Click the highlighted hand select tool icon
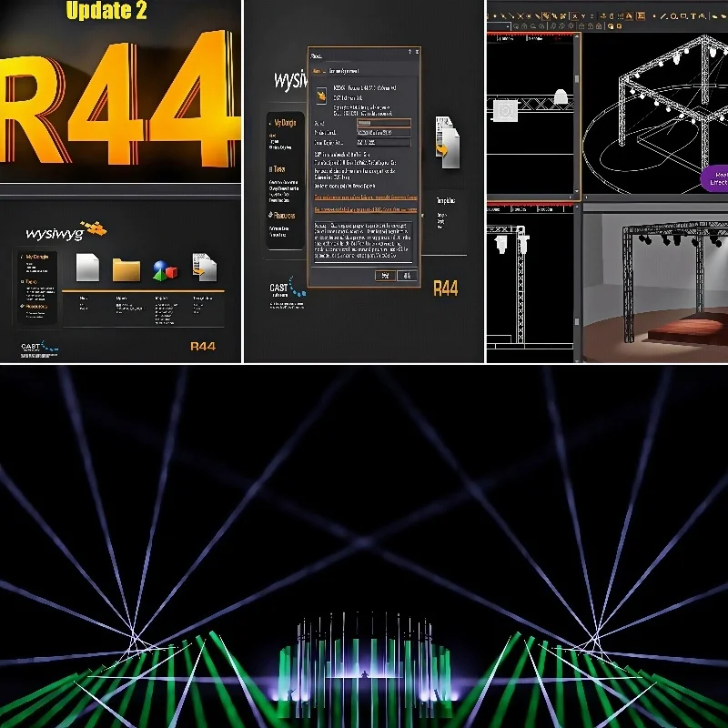 546,16
